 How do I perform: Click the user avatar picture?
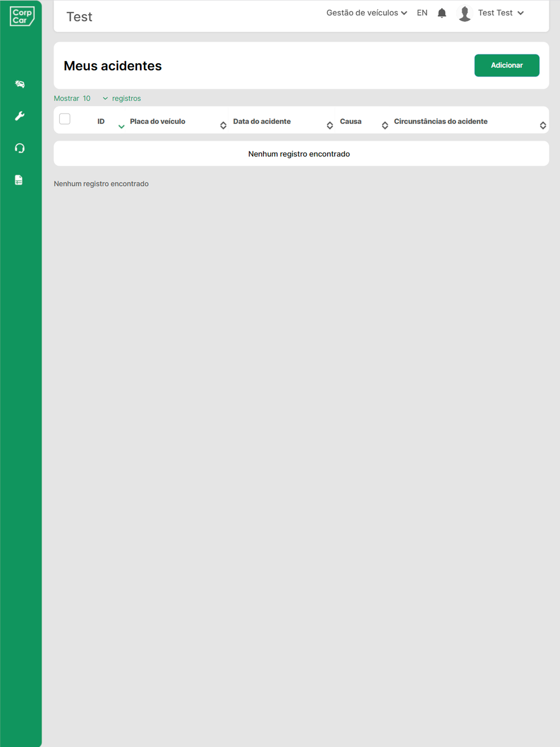pyautogui.click(x=465, y=14)
